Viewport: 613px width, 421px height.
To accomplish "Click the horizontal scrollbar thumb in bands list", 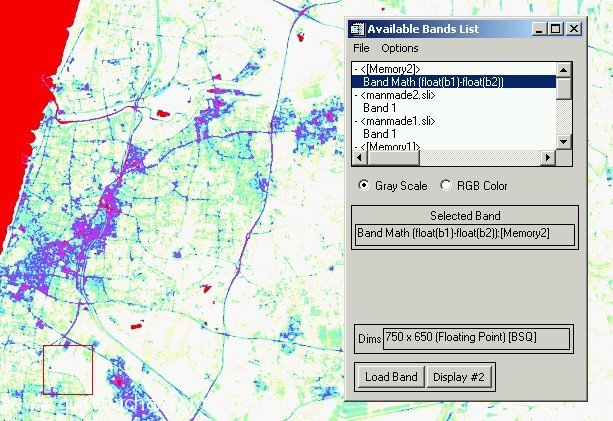I will [393, 158].
